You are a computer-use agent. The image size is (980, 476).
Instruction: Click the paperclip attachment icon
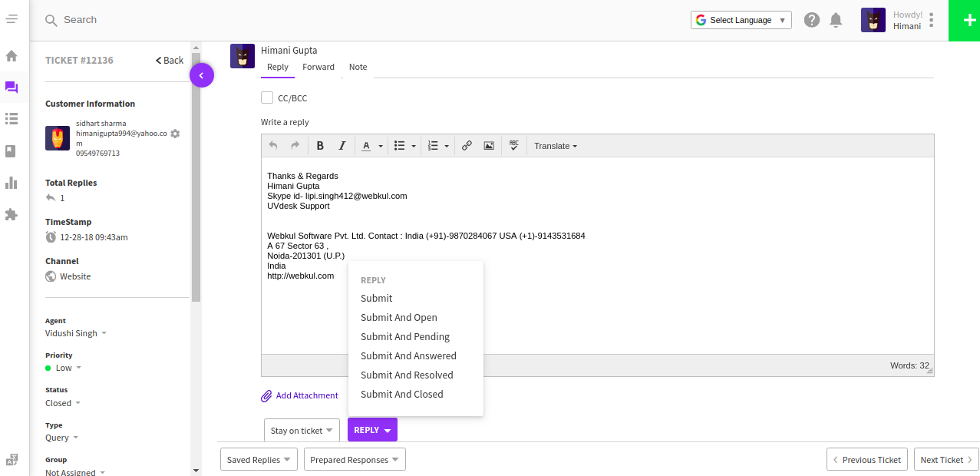pos(266,396)
